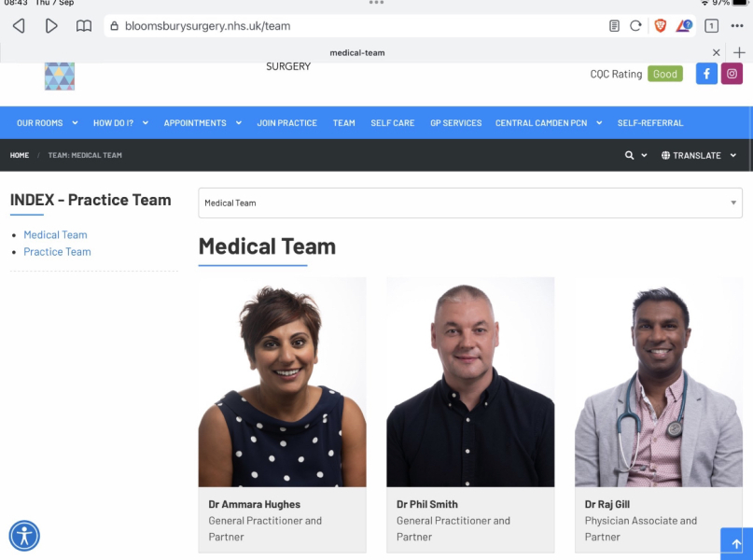The width and height of the screenshot is (753, 560).
Task: Switch to the medical-team browser tab
Action: (x=357, y=52)
